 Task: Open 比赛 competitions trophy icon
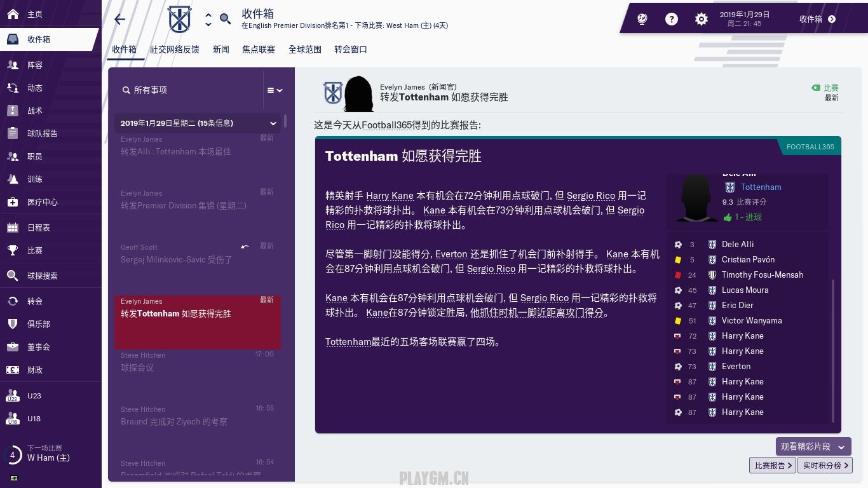[13, 250]
